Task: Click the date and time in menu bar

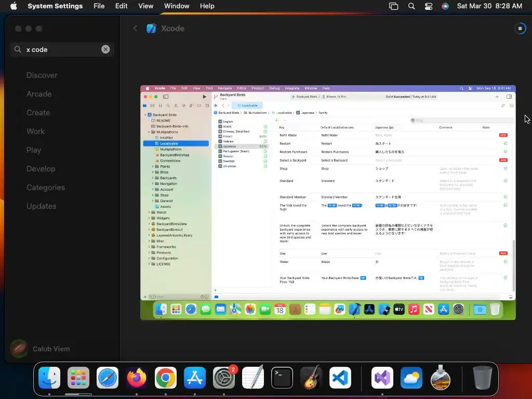Action: point(489,6)
